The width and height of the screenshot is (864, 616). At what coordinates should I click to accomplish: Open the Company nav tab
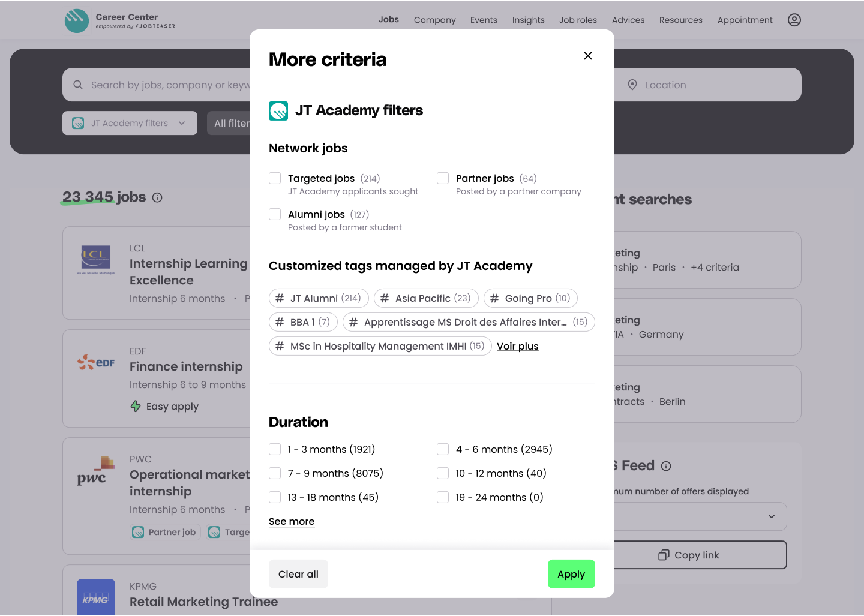(435, 20)
